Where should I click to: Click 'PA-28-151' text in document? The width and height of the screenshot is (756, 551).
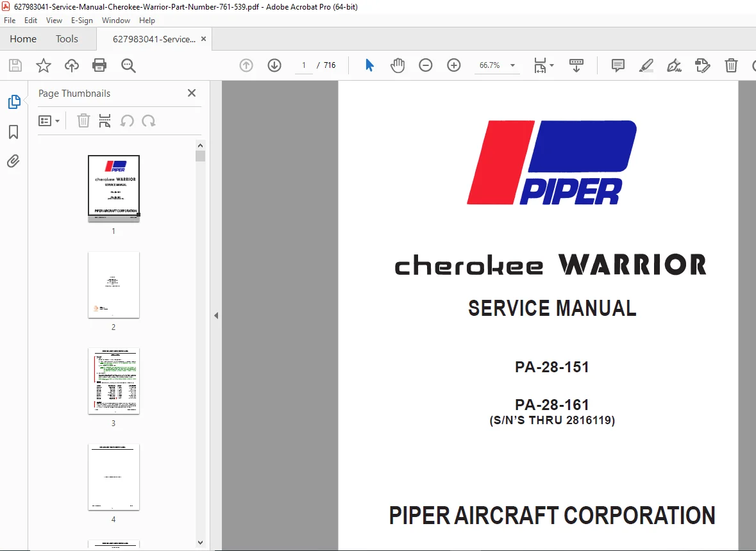[x=552, y=367]
